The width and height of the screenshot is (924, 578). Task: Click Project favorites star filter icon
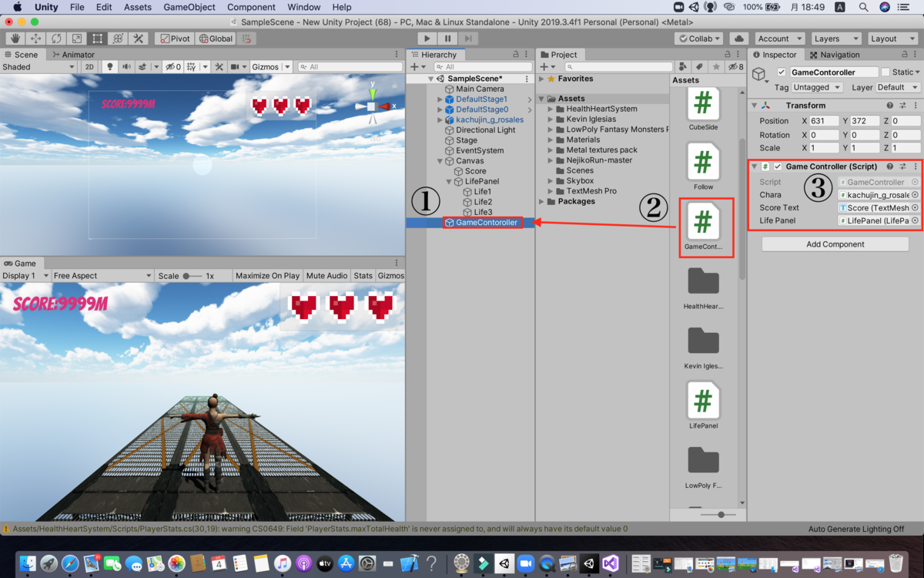[x=715, y=67]
